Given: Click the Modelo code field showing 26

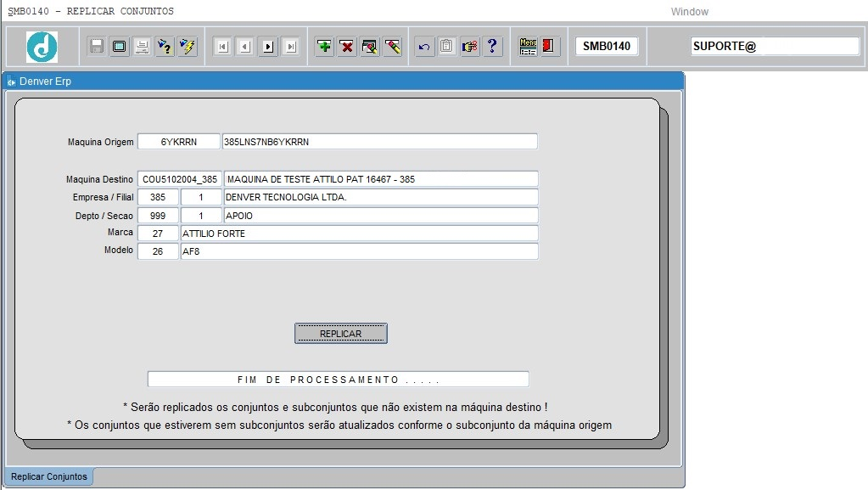Looking at the screenshot, I should 158,251.
